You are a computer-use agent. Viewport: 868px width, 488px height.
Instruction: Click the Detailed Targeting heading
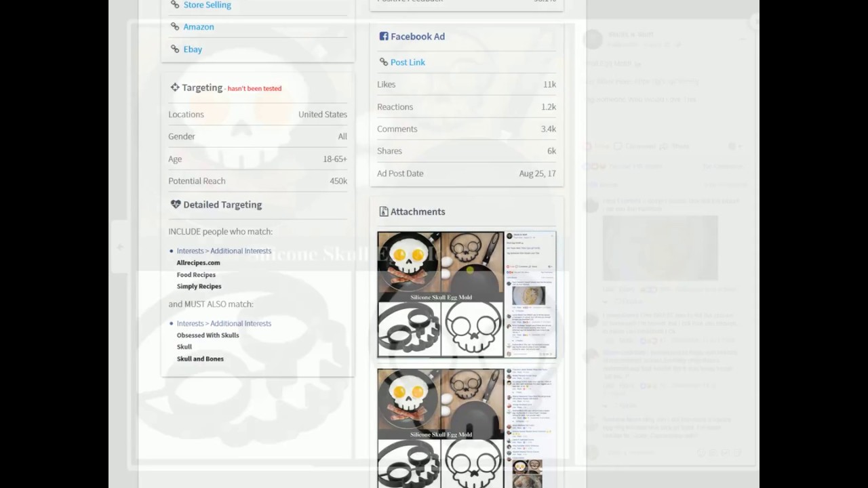tap(222, 204)
